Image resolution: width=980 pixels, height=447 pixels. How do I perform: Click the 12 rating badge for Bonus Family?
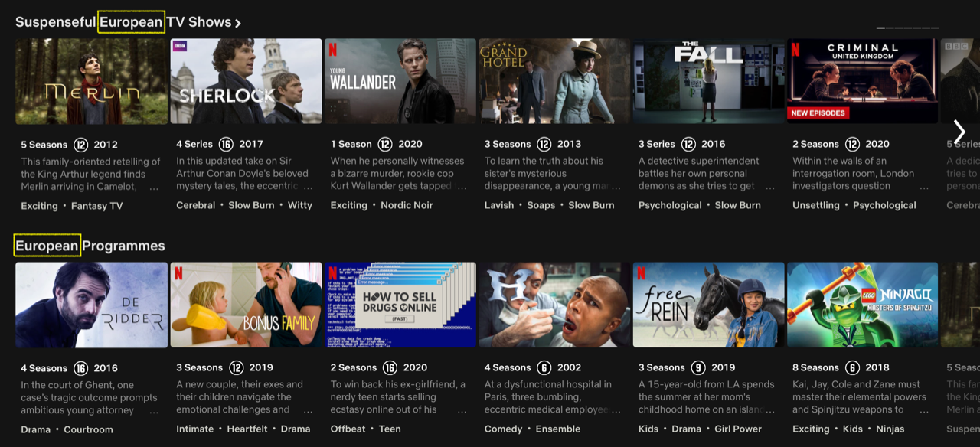[237, 368]
